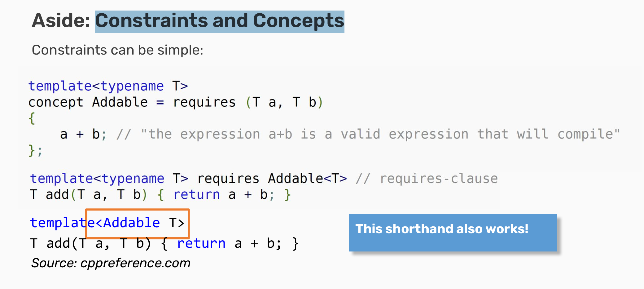Click the 'a + b;' statement in concept body

pos(83,134)
